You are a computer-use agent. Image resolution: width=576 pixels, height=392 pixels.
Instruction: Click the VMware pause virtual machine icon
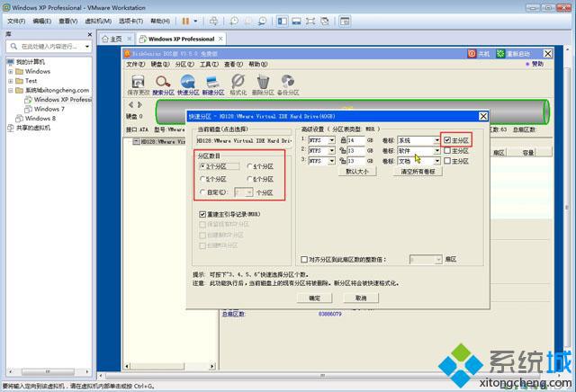point(185,22)
